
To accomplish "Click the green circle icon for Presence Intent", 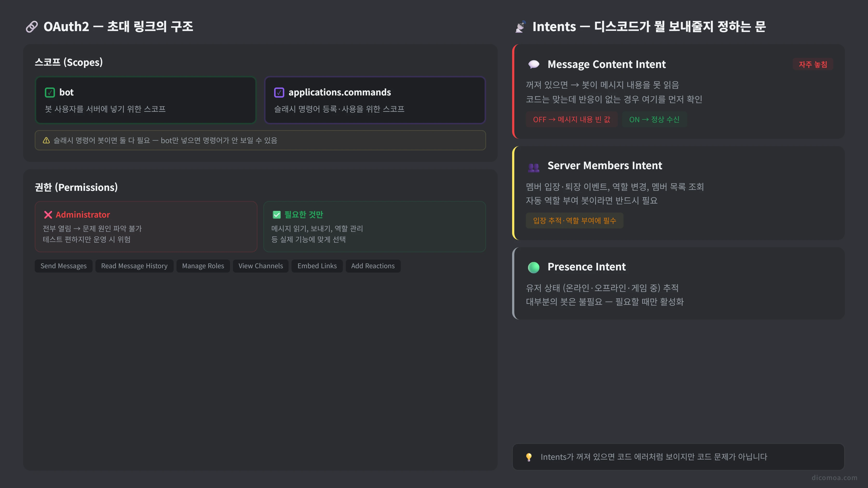I will (x=533, y=267).
